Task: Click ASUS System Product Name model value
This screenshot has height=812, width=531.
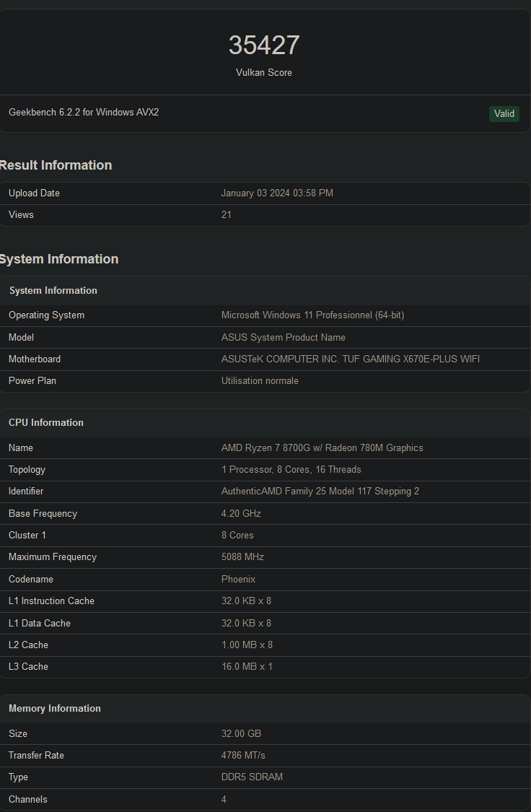Action: pyautogui.click(x=283, y=338)
